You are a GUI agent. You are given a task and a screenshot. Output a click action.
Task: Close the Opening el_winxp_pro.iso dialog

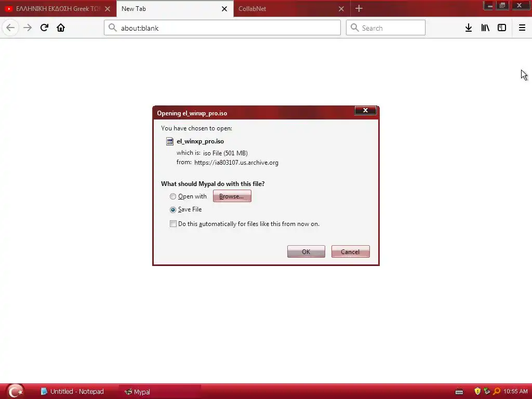(365, 110)
